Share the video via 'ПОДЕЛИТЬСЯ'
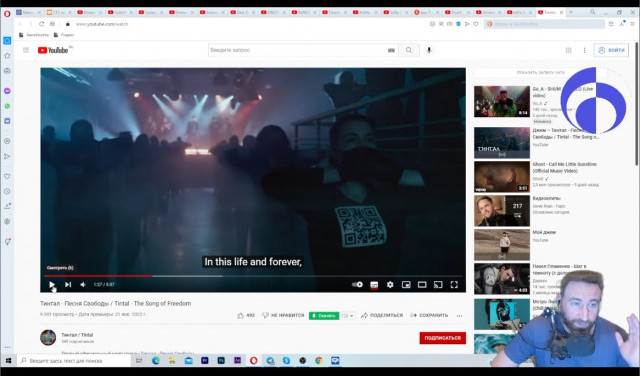 click(x=382, y=316)
